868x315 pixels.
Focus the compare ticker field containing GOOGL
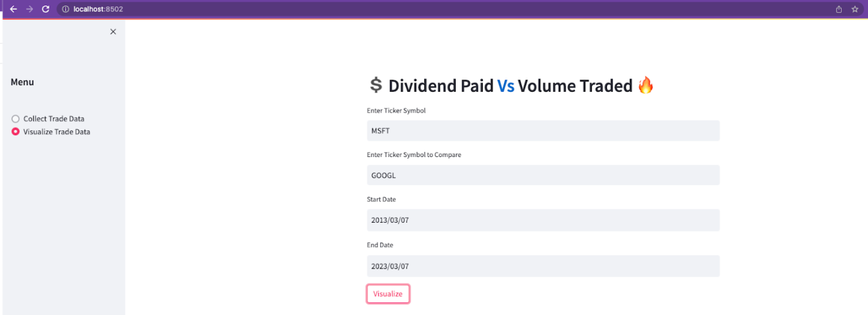[x=542, y=176]
